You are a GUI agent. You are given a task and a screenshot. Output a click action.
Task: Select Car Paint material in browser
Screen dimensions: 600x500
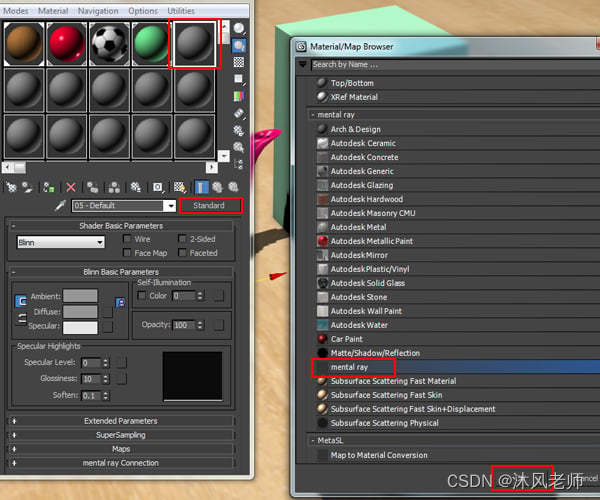(457, 339)
